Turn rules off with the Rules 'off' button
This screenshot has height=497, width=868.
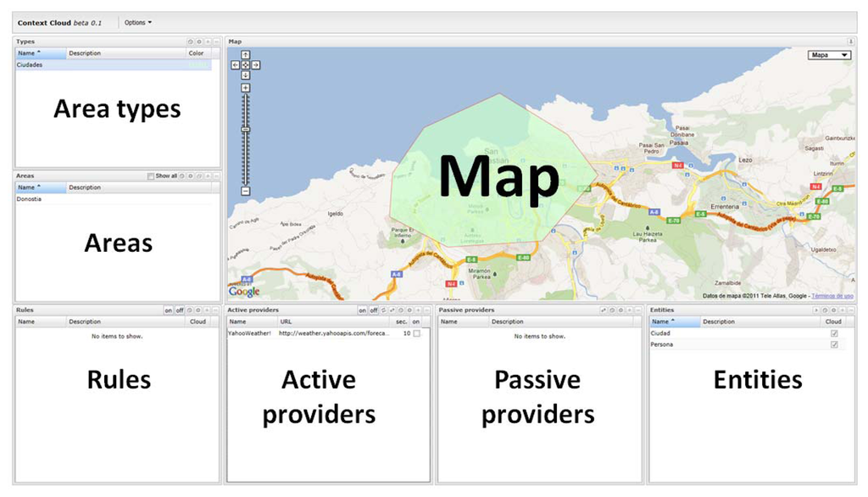[180, 310]
